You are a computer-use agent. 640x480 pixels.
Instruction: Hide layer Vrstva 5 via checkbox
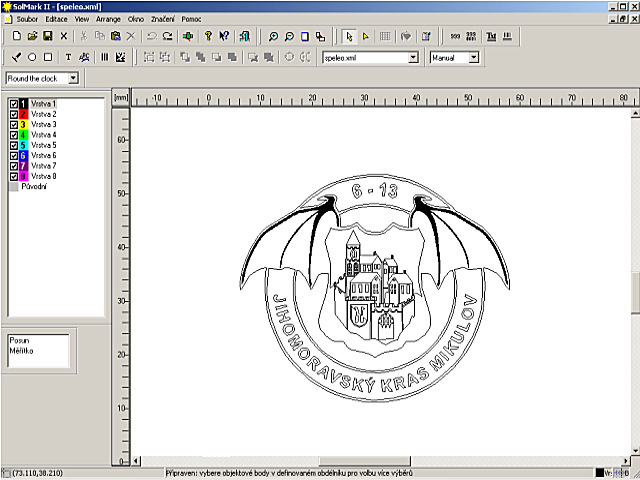[x=13, y=145]
